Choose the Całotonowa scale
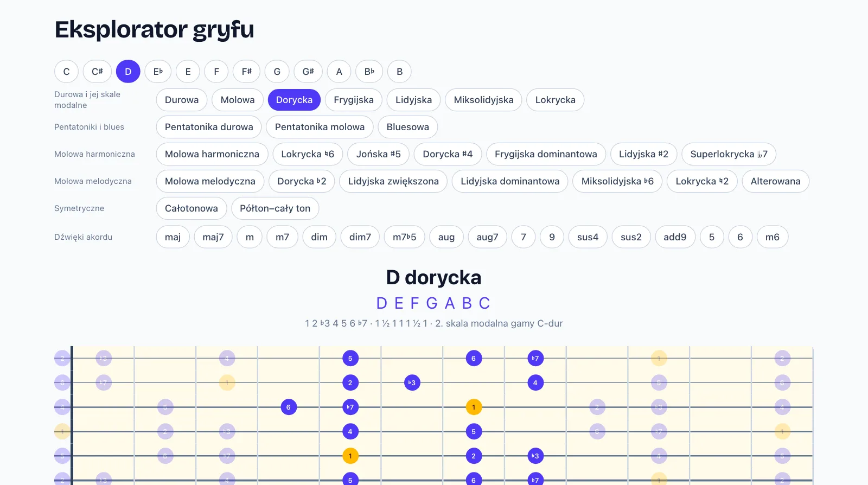 [x=192, y=208]
